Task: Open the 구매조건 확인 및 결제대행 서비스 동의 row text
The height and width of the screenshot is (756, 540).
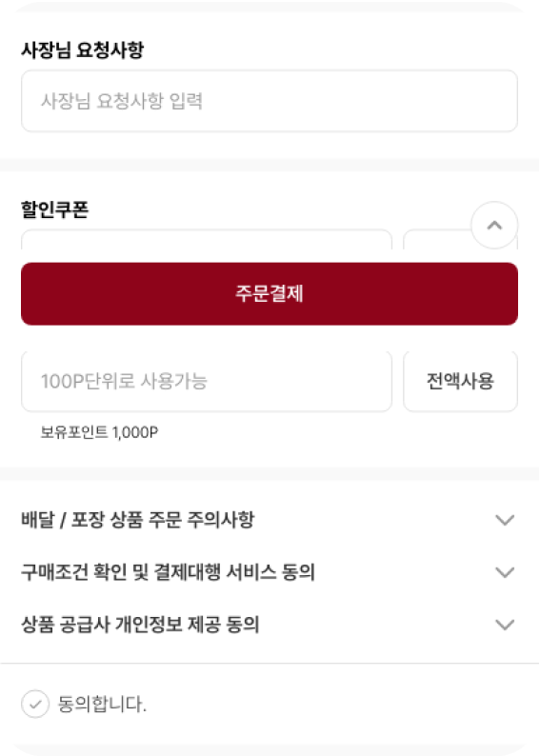Action: pos(168,572)
